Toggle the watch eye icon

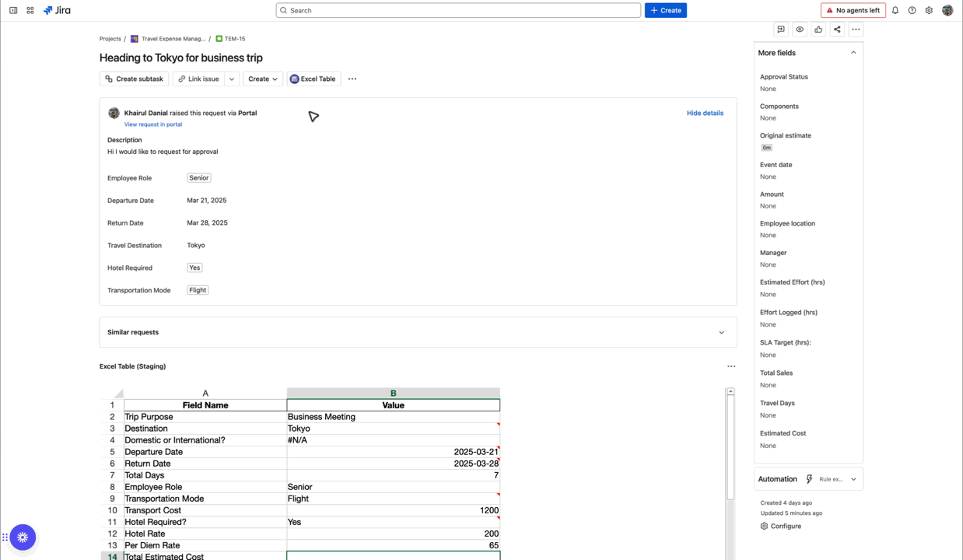(x=800, y=30)
